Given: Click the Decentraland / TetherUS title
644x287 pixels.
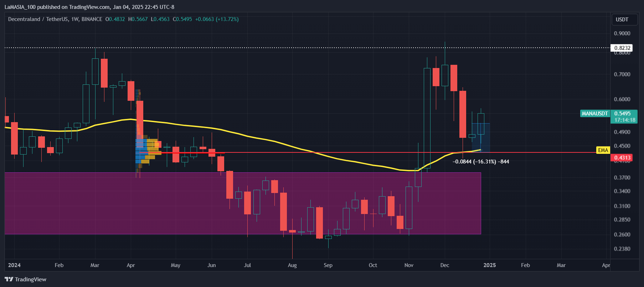Looking at the screenshot, I should pos(38,19).
